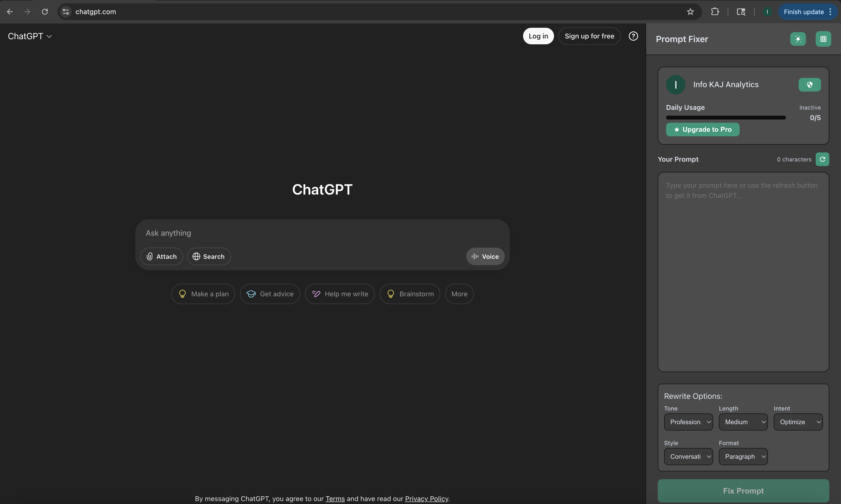Click the Prompt Fixer title
This screenshot has height=504, width=841.
[x=682, y=39]
